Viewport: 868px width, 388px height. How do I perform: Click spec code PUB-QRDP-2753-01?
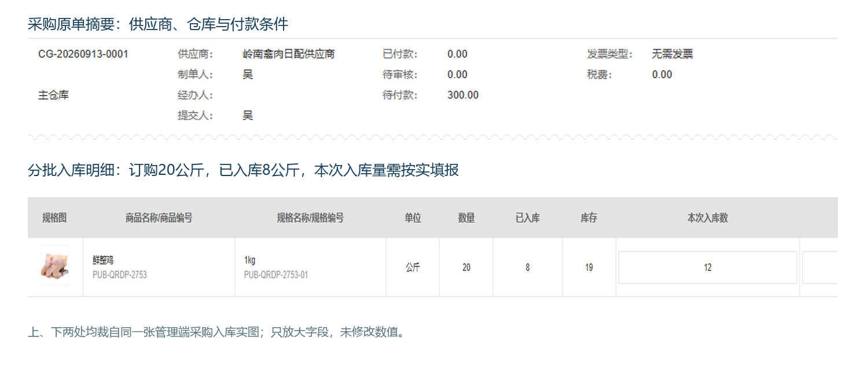pyautogui.click(x=276, y=275)
